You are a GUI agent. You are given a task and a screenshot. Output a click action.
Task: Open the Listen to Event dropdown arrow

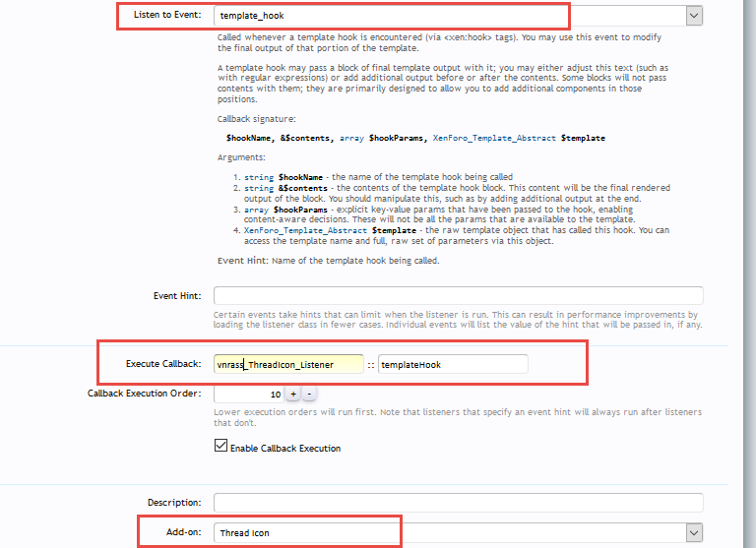tap(694, 16)
